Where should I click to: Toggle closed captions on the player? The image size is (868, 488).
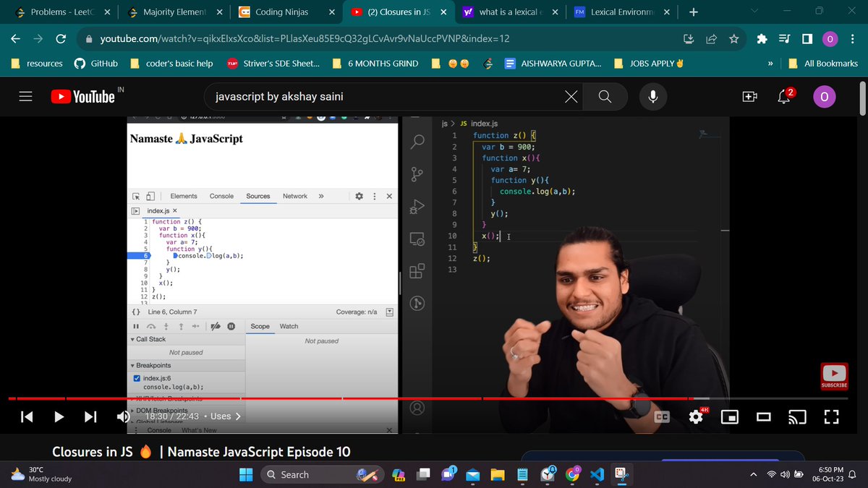click(663, 417)
